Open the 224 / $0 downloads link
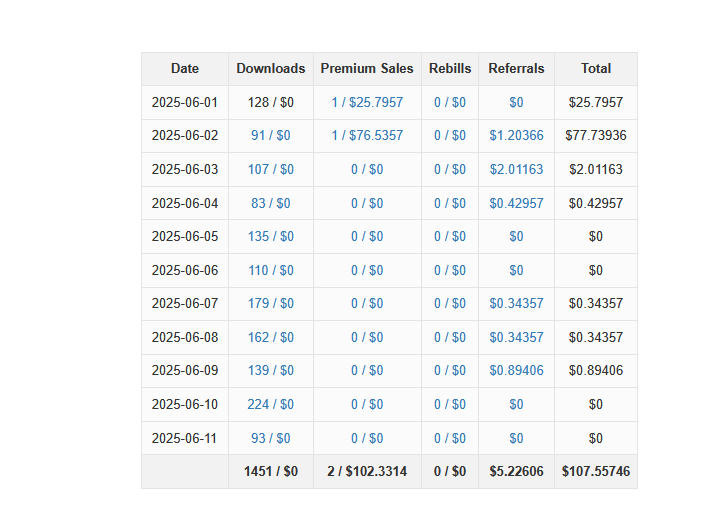This screenshot has width=725, height=524. click(x=270, y=404)
